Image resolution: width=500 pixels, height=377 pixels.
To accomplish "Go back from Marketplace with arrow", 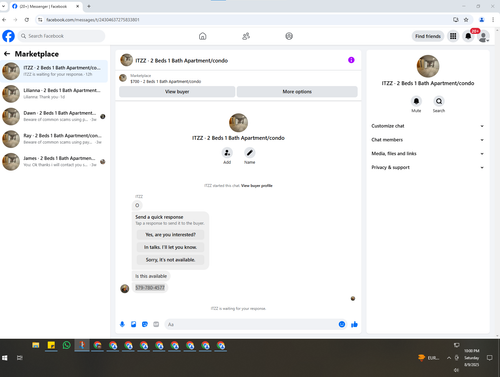I will 7,54.
